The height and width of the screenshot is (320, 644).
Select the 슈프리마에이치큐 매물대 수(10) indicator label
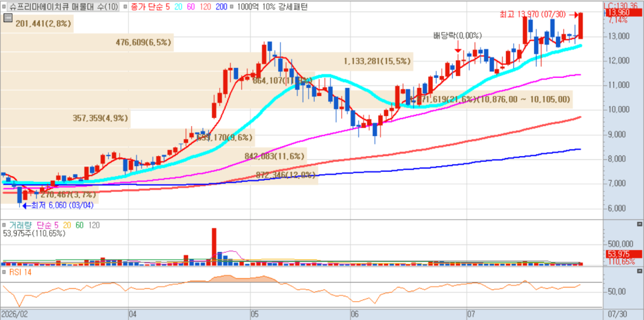pos(63,7)
